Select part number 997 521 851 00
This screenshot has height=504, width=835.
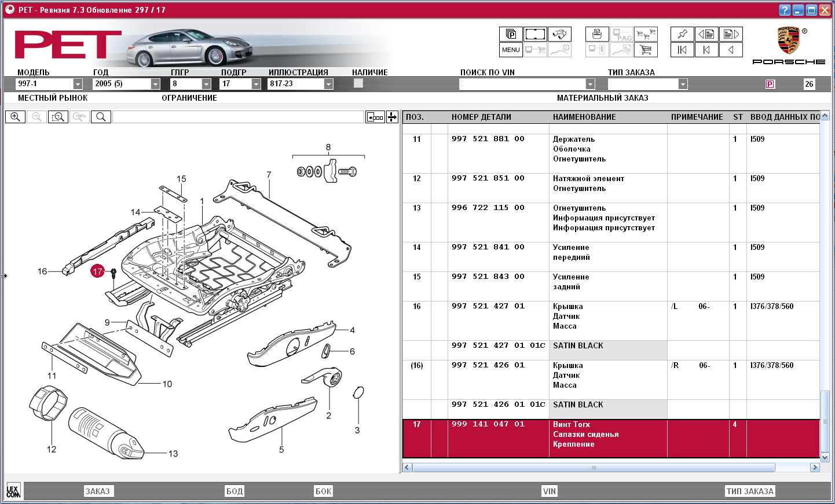(488, 178)
